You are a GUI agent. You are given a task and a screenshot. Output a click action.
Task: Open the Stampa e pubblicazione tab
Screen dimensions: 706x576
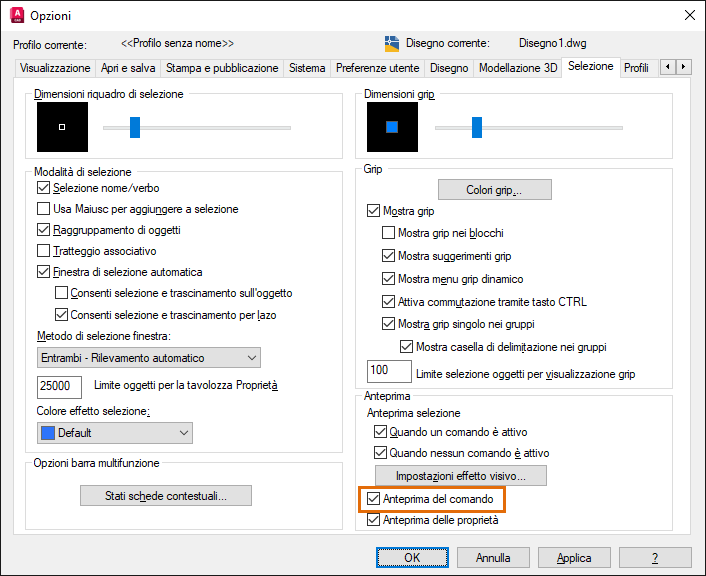point(222,68)
